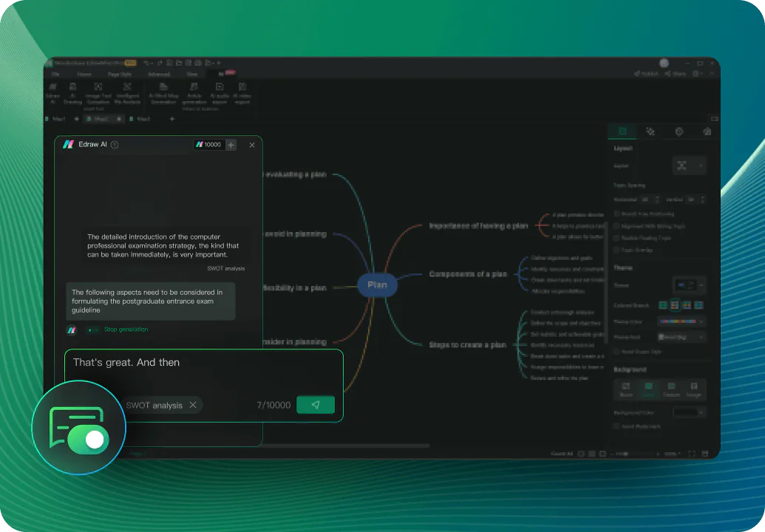Start AI Mind Map Generation
This screenshot has width=765, height=532.
point(163,93)
